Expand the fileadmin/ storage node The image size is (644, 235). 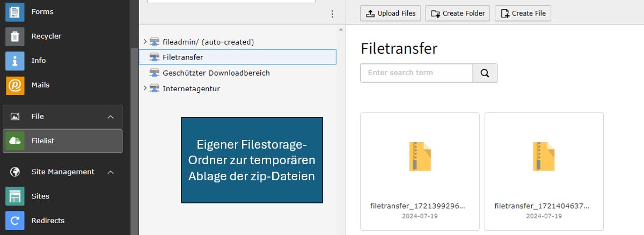(145, 41)
